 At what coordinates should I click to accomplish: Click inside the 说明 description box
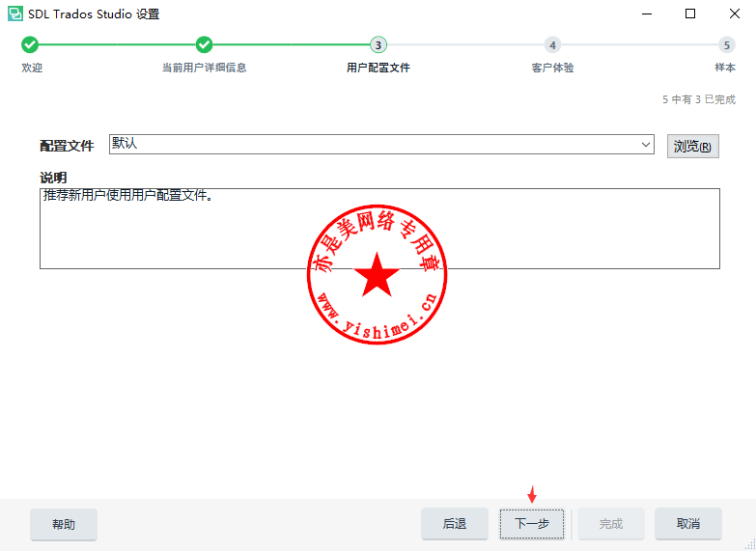click(379, 229)
